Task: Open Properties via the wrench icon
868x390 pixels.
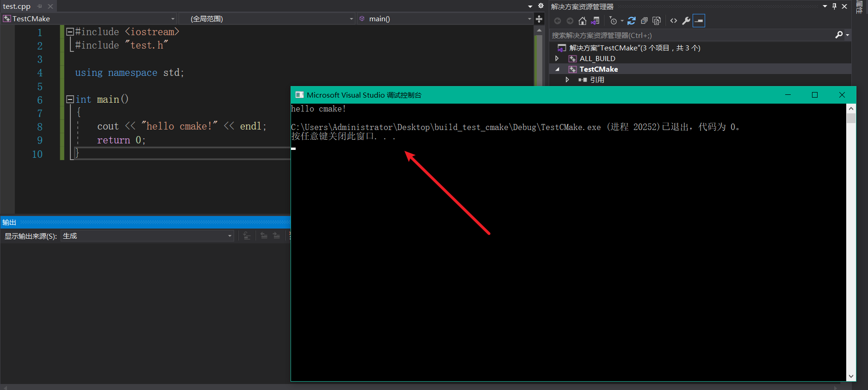Action: click(686, 21)
